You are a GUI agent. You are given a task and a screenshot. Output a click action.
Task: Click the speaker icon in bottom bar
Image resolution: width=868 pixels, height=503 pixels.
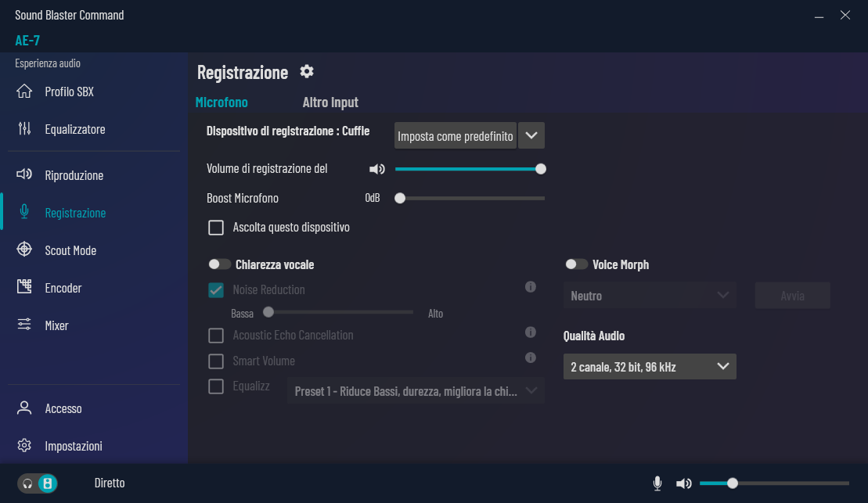tap(684, 483)
